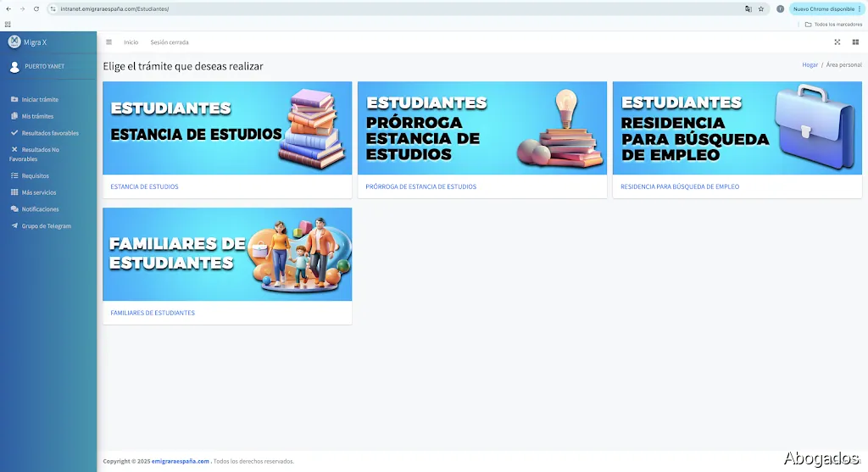
Task: Open the grid panel icon in the top bar
Action: (855, 42)
